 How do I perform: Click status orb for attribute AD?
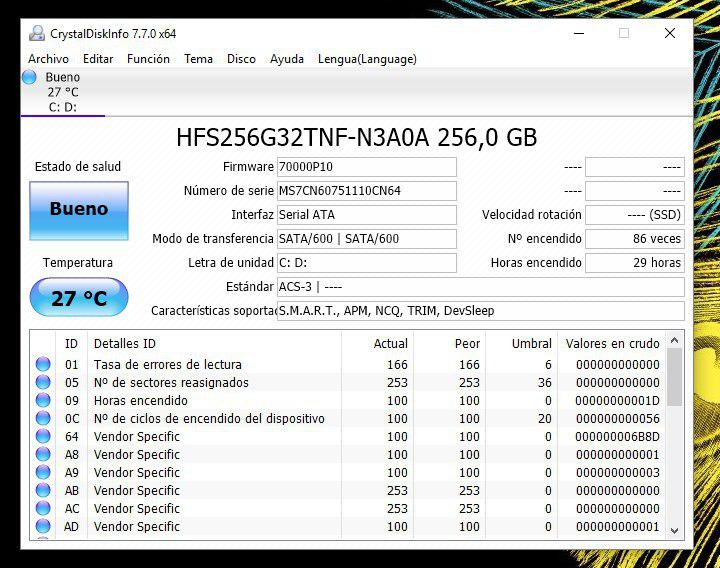point(43,526)
